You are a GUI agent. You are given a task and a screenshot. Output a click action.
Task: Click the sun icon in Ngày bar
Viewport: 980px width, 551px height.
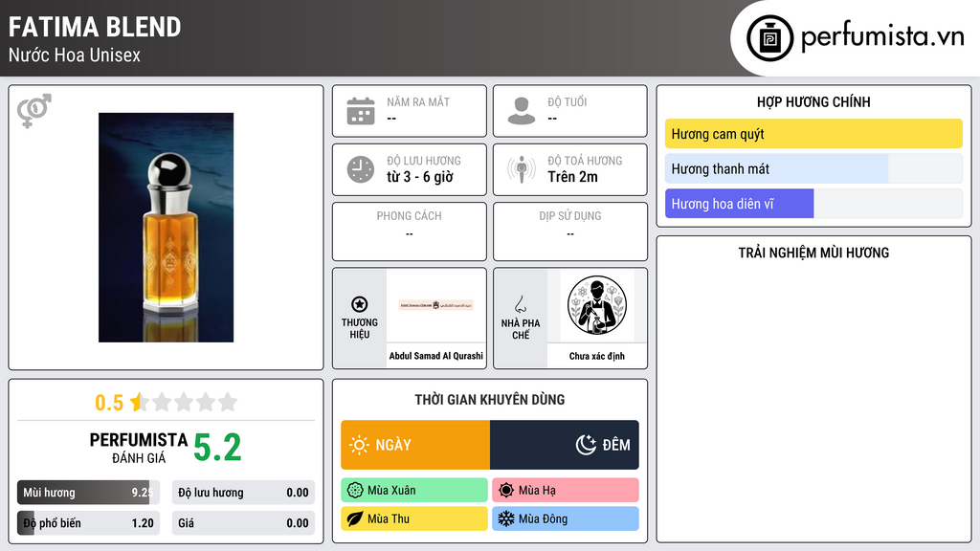pyautogui.click(x=359, y=445)
